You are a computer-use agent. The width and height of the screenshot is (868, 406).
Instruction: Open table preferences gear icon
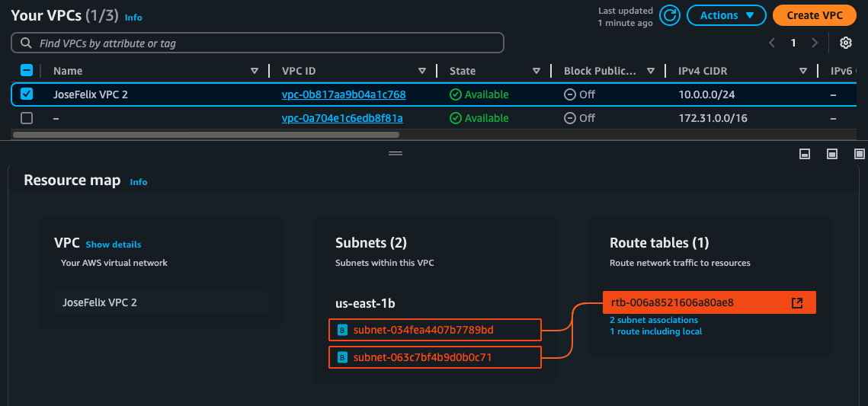click(x=845, y=43)
